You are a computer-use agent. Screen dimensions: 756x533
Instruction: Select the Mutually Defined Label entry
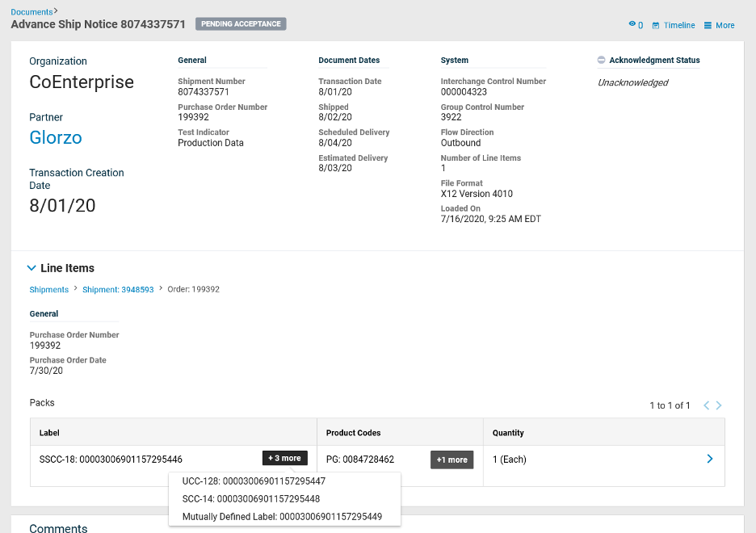pos(282,517)
